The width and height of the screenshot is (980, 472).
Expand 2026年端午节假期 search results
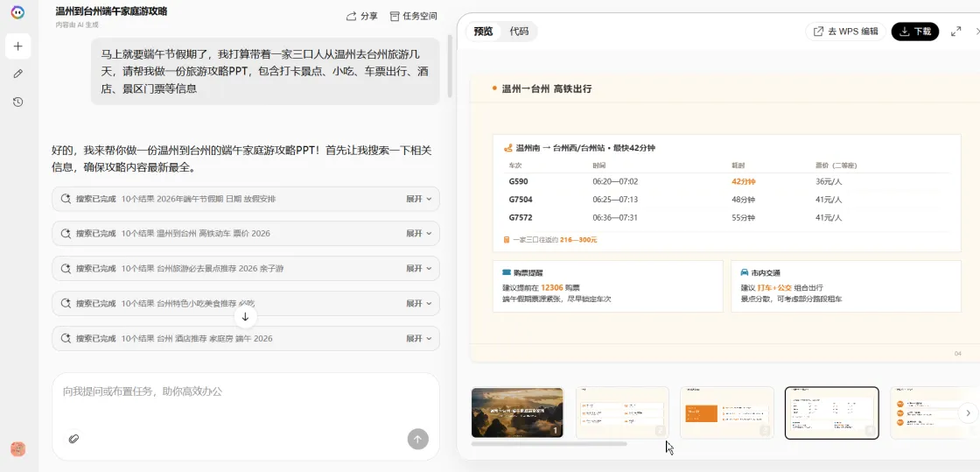[419, 199]
